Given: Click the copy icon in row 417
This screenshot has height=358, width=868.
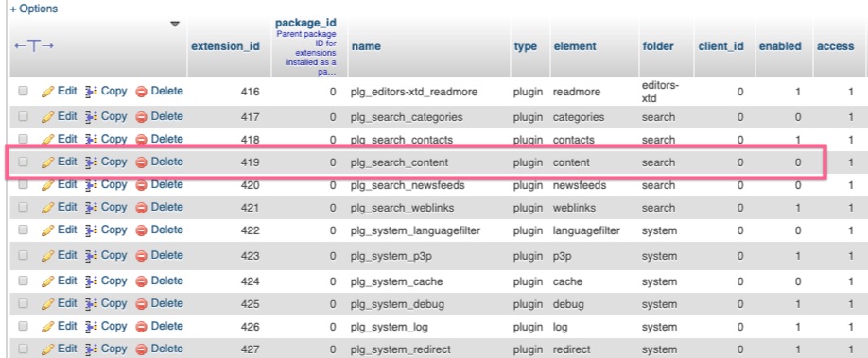Looking at the screenshot, I should [x=91, y=117].
